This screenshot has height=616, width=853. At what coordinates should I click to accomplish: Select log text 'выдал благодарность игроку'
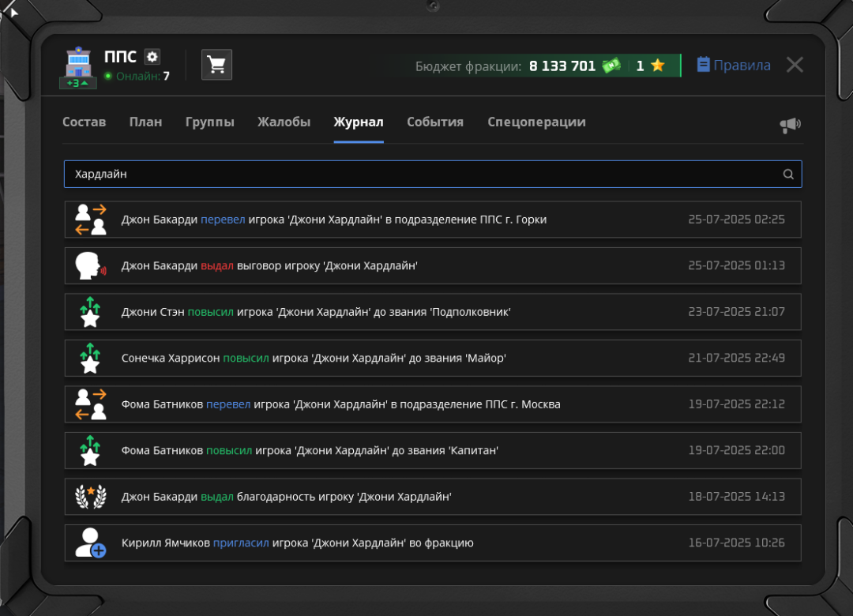277,497
